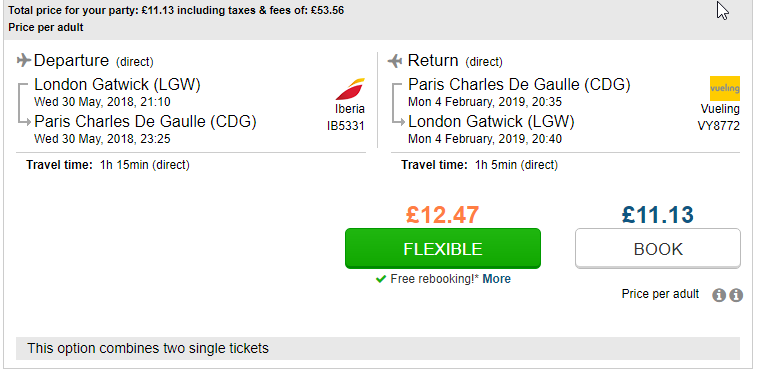
Task: Click the return airplane icon
Action: 395,61
